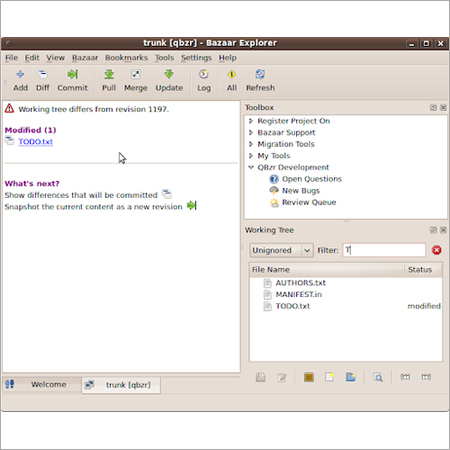Click the Pull toolbar button
450x450 pixels.
[109, 80]
